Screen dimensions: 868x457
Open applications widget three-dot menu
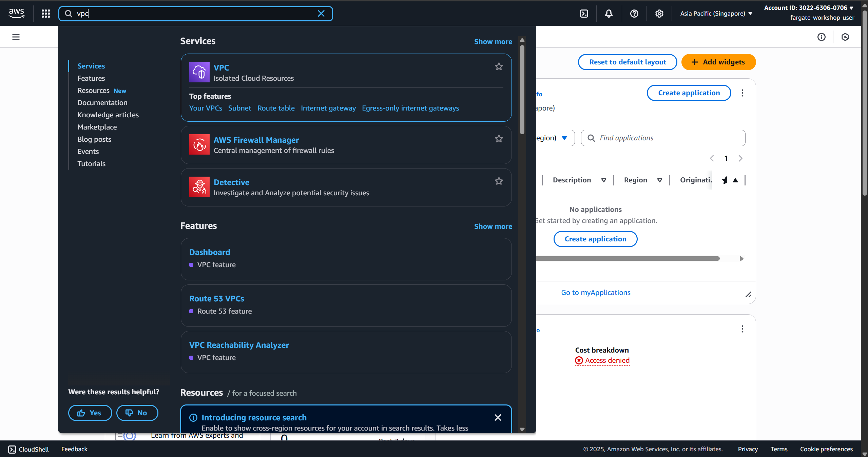(x=742, y=93)
